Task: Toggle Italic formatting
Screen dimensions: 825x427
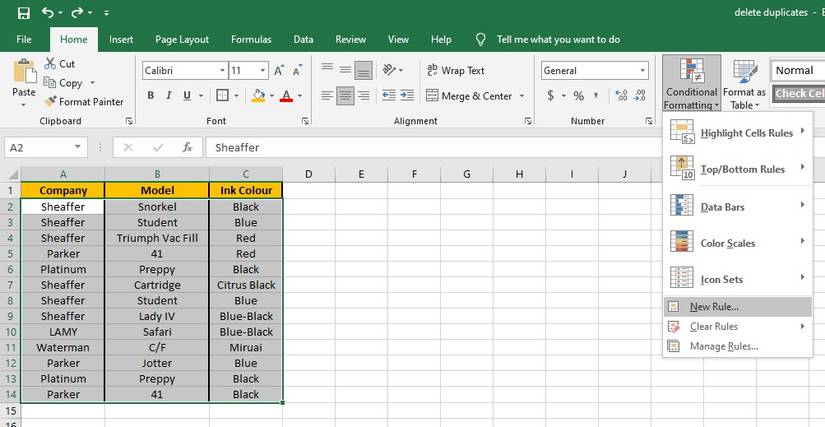Action: [169, 96]
